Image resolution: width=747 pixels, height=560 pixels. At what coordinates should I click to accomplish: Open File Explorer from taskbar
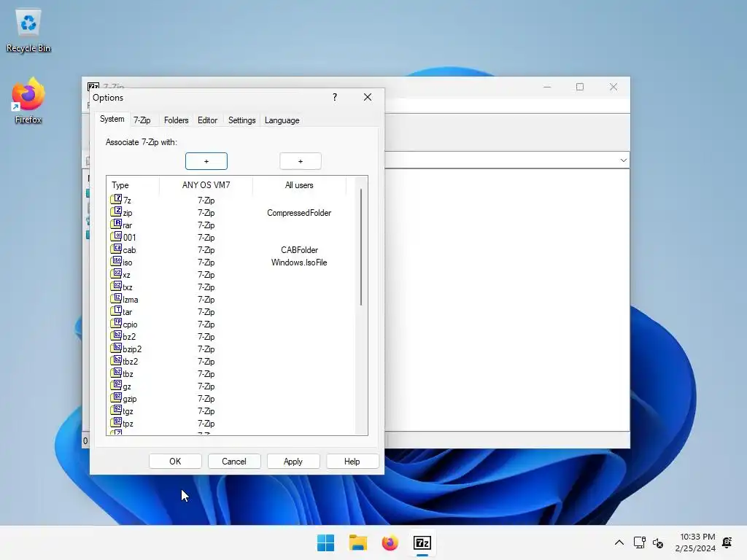point(357,542)
